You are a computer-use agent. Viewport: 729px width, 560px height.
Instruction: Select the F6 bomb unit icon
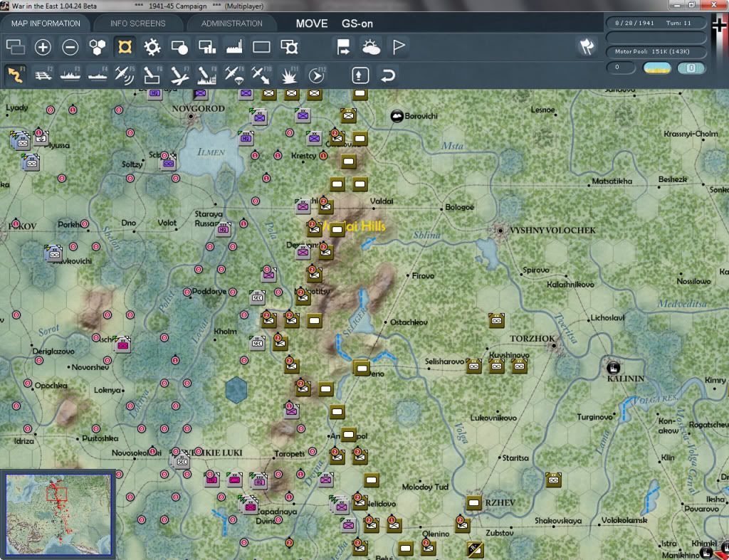point(152,75)
